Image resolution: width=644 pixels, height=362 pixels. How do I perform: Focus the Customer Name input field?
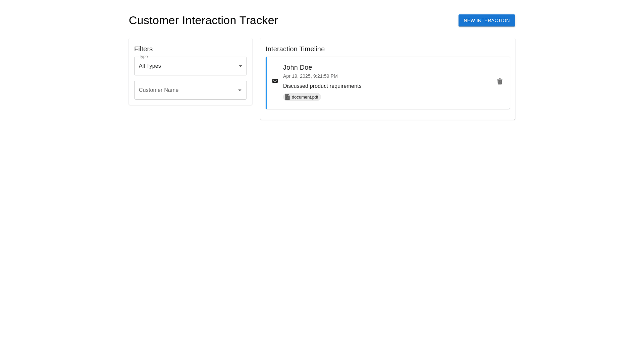pyautogui.click(x=184, y=90)
